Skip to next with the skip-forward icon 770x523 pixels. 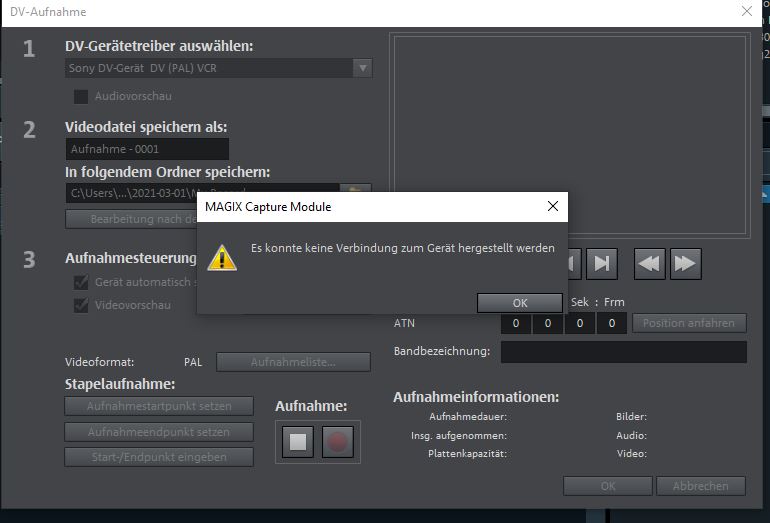602,264
